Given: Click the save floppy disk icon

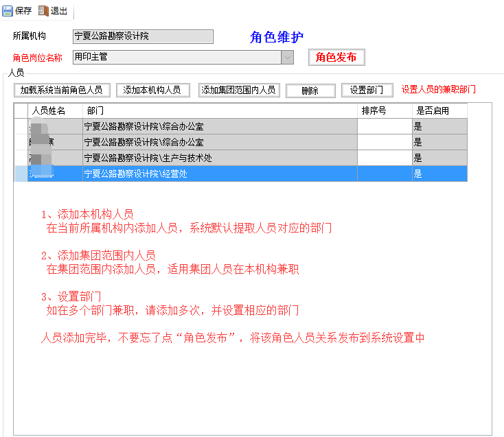Looking at the screenshot, I should click(x=8, y=11).
